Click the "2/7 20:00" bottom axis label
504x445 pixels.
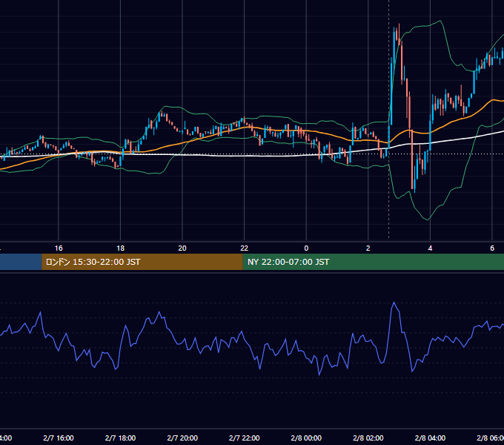click(182, 438)
